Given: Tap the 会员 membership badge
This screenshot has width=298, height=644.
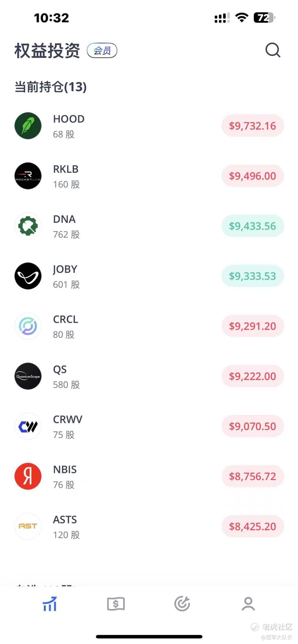Looking at the screenshot, I should (102, 51).
